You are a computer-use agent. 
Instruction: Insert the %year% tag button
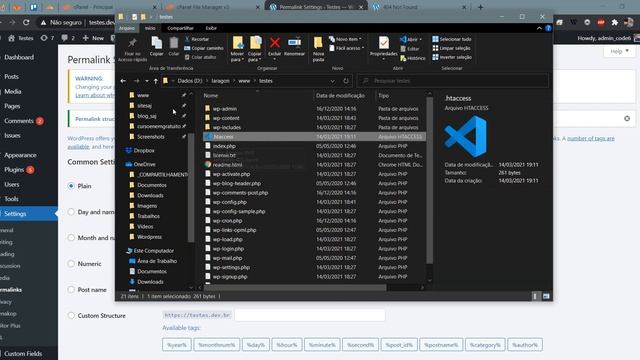pyautogui.click(x=177, y=345)
